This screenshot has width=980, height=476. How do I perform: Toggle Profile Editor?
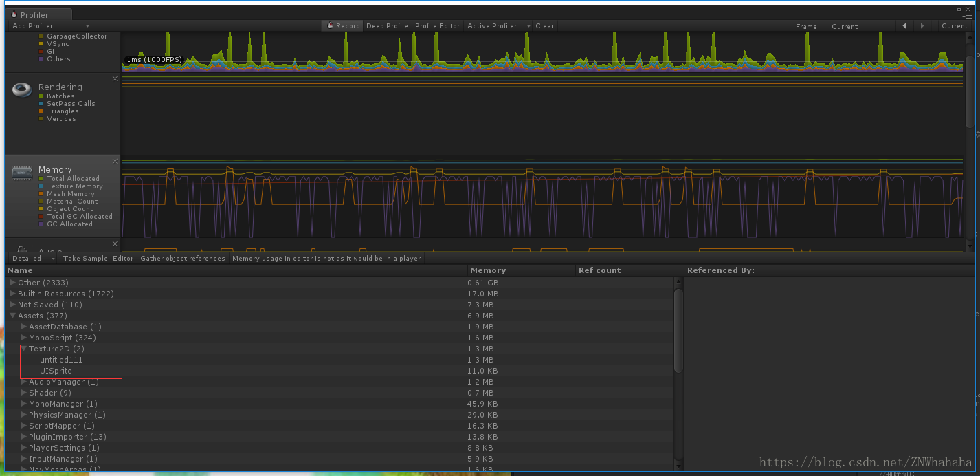coord(437,26)
